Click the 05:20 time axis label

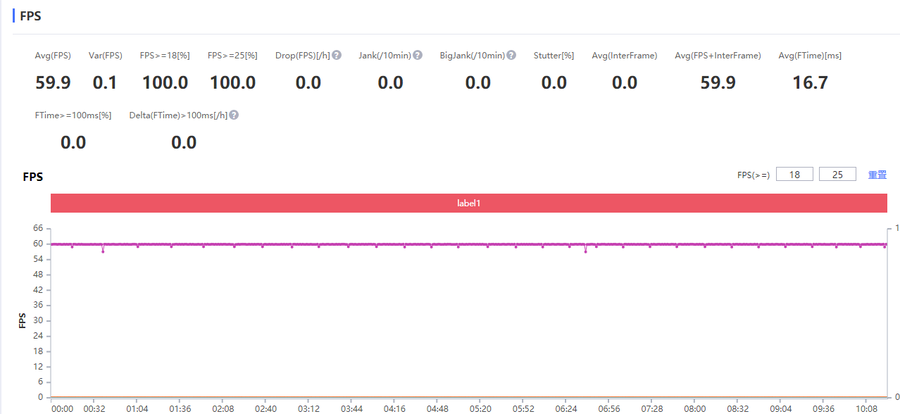[479, 409]
